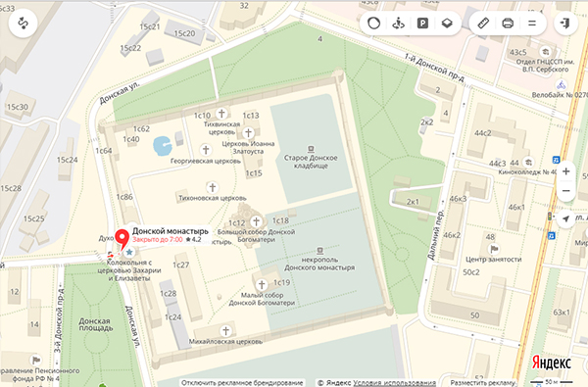This screenshot has height=387, width=588.
Task: Click the Яндекс logo
Action: click(x=551, y=363)
